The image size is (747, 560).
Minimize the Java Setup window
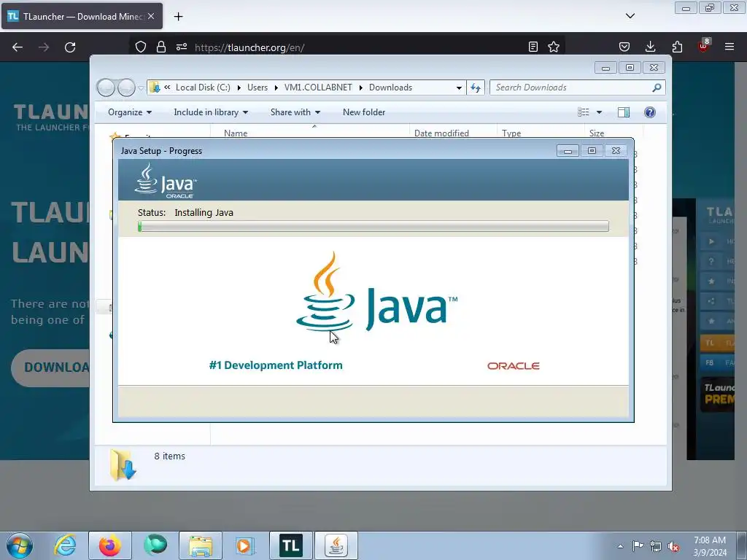(568, 151)
